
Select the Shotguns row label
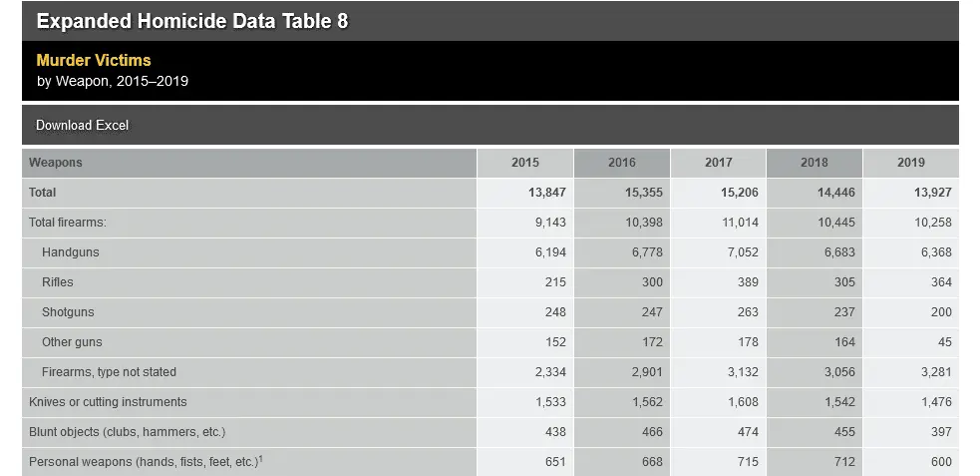tap(68, 312)
